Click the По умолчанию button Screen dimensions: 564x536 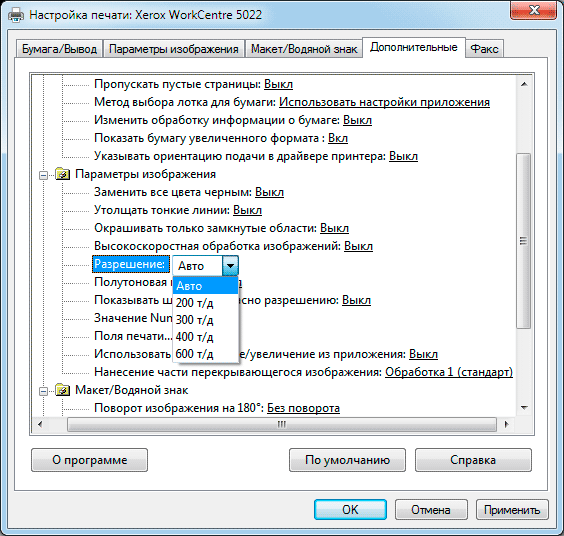coord(347,460)
